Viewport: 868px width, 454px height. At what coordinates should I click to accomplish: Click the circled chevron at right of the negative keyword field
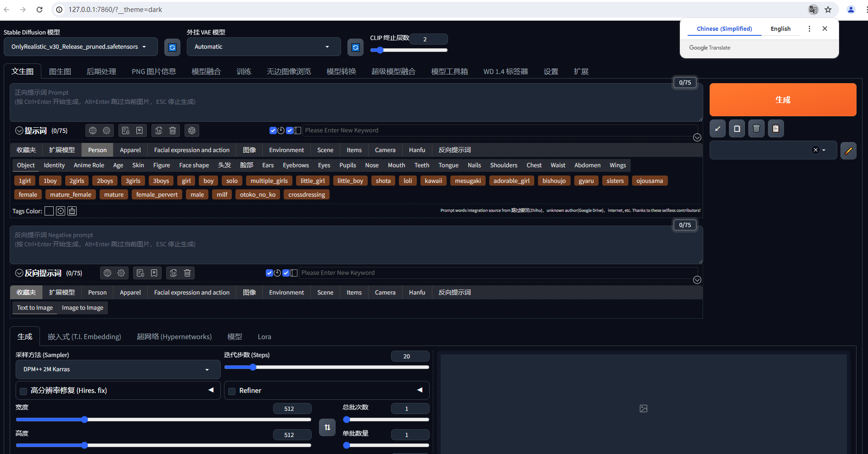click(x=697, y=280)
